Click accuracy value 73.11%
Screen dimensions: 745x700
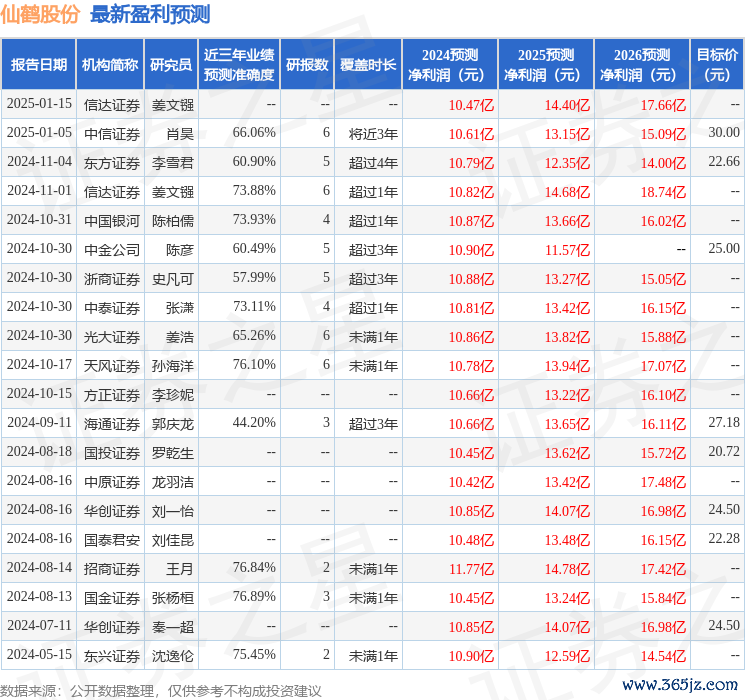254,307
